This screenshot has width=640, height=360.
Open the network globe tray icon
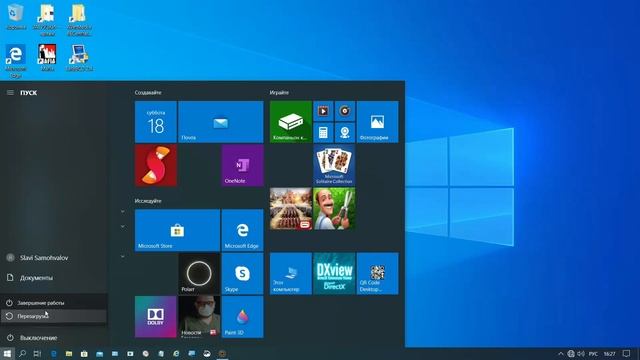click(x=571, y=354)
